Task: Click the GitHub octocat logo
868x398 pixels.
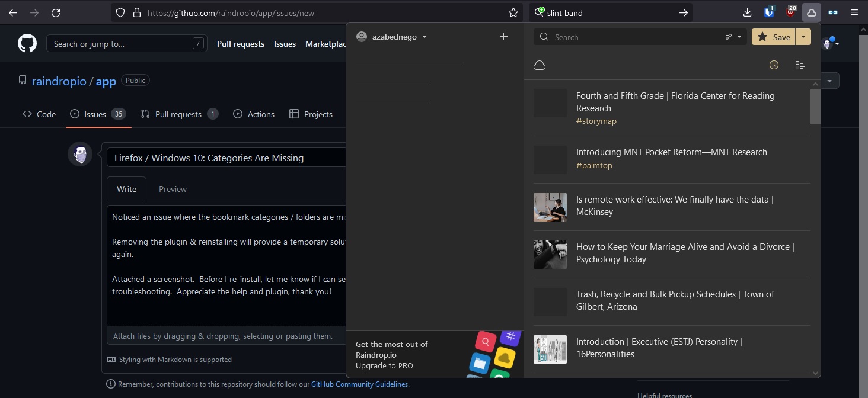Action: click(x=27, y=43)
